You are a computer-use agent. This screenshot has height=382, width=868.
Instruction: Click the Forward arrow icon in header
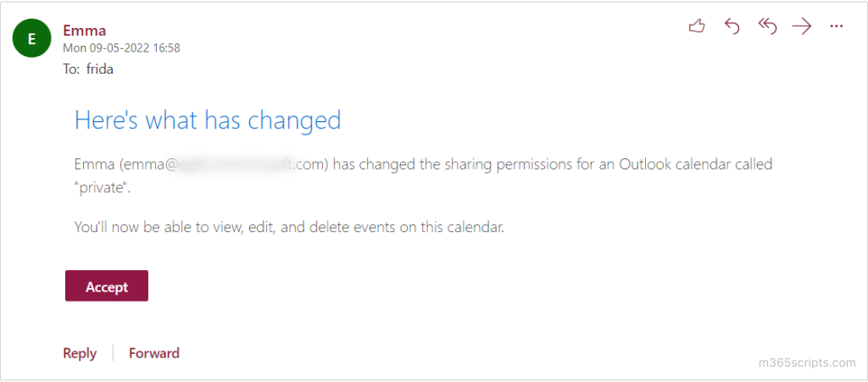click(x=801, y=27)
